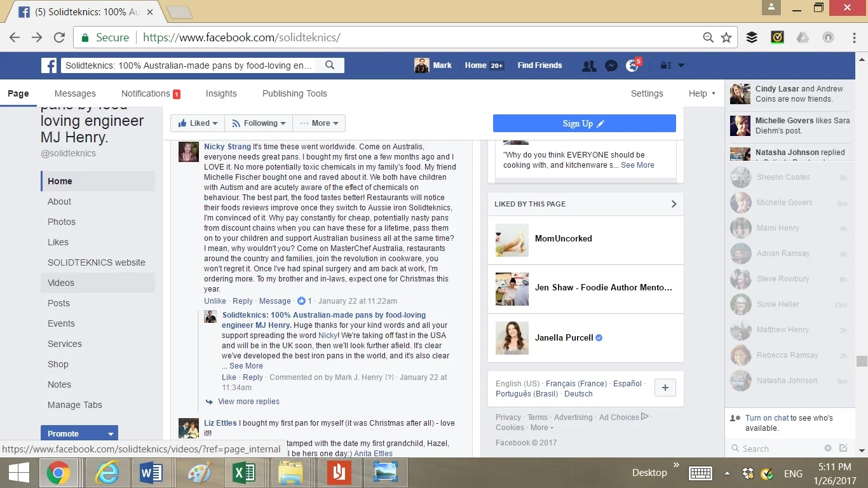Screen dimensions: 868x488
Task: Open account menu dropdown arrow
Action: (681, 65)
